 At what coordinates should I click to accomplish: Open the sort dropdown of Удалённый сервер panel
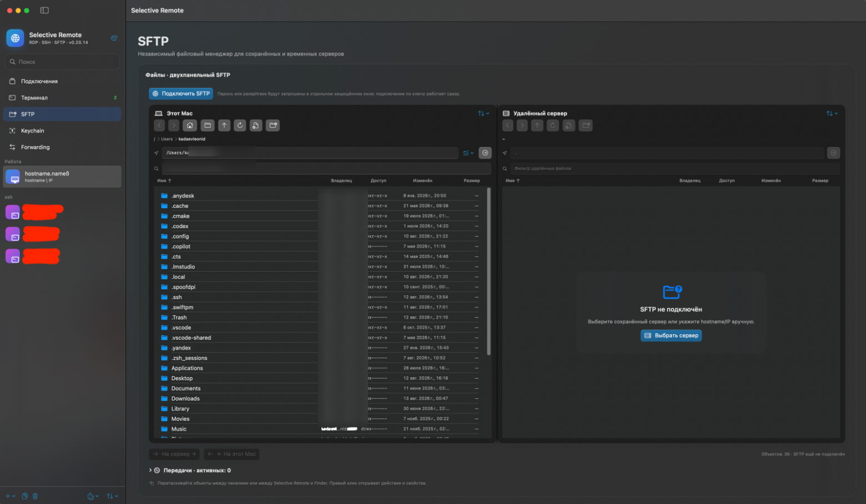tap(832, 113)
